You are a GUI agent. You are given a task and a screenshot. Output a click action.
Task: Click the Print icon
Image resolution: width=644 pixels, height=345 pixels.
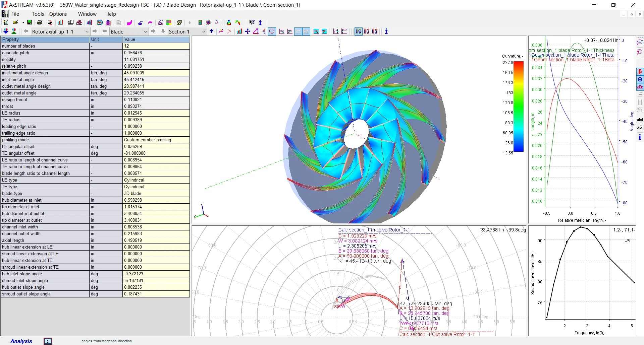(x=40, y=22)
